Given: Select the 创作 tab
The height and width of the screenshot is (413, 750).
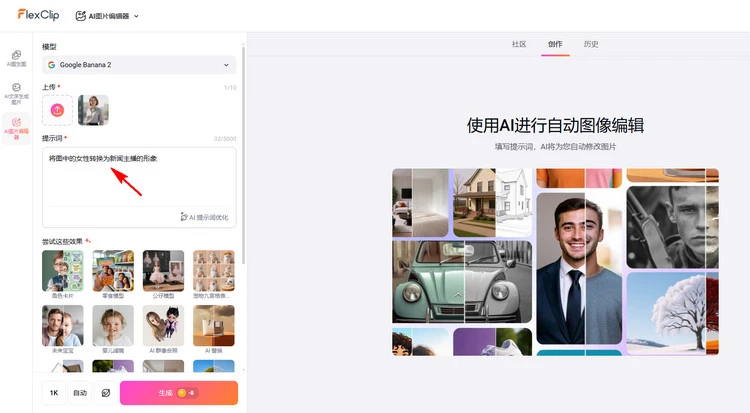Looking at the screenshot, I should 555,44.
